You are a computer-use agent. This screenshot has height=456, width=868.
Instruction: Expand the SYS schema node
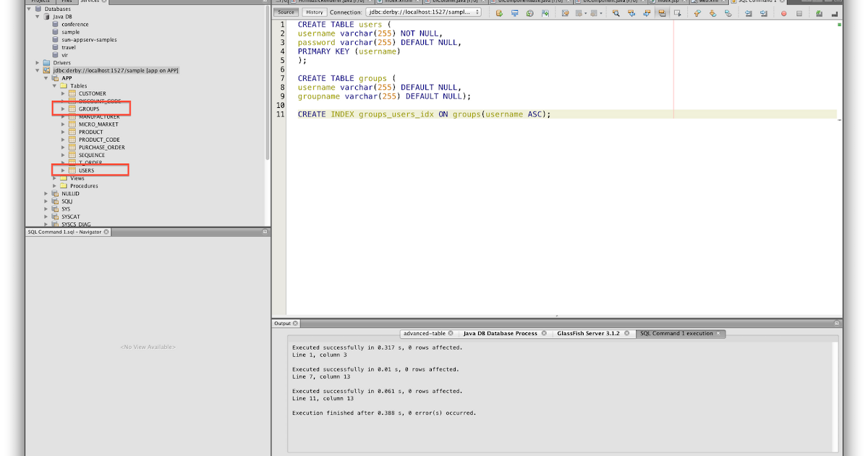(46, 209)
